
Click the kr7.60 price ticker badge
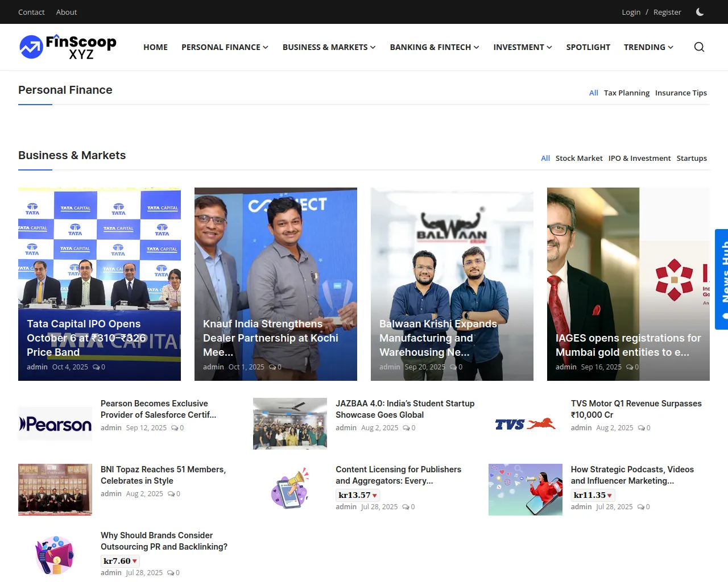pos(120,561)
